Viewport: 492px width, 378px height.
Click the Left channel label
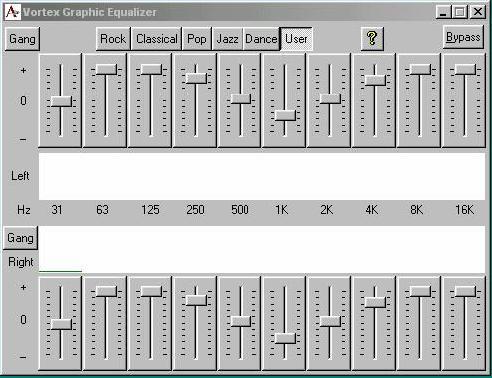pyautogui.click(x=20, y=176)
